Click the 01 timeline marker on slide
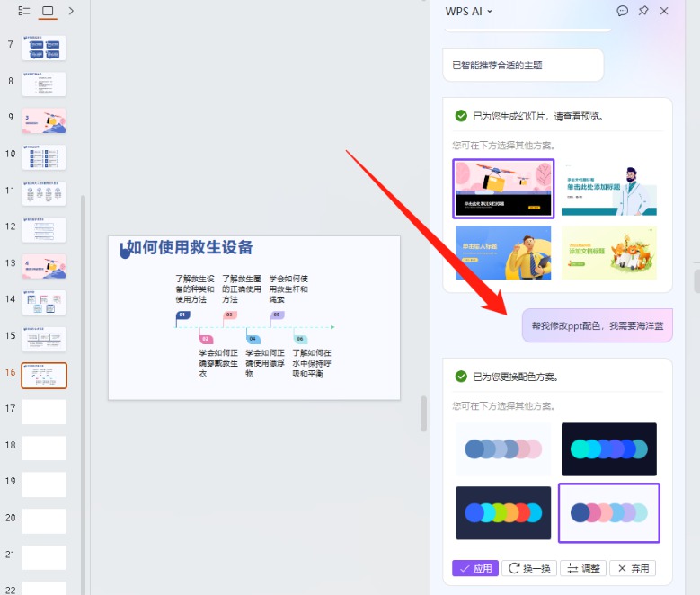700x595 pixels. point(182,315)
